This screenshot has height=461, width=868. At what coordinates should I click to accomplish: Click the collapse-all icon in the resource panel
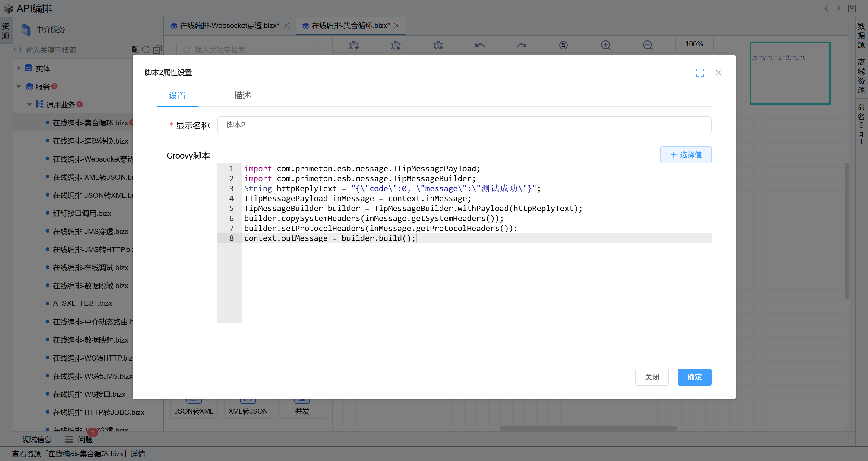pos(157,49)
